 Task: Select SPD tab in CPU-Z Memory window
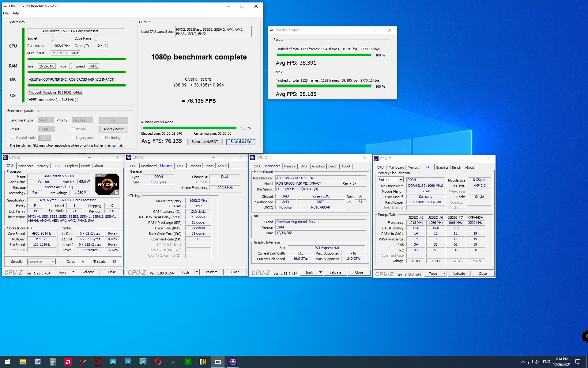click(180, 166)
